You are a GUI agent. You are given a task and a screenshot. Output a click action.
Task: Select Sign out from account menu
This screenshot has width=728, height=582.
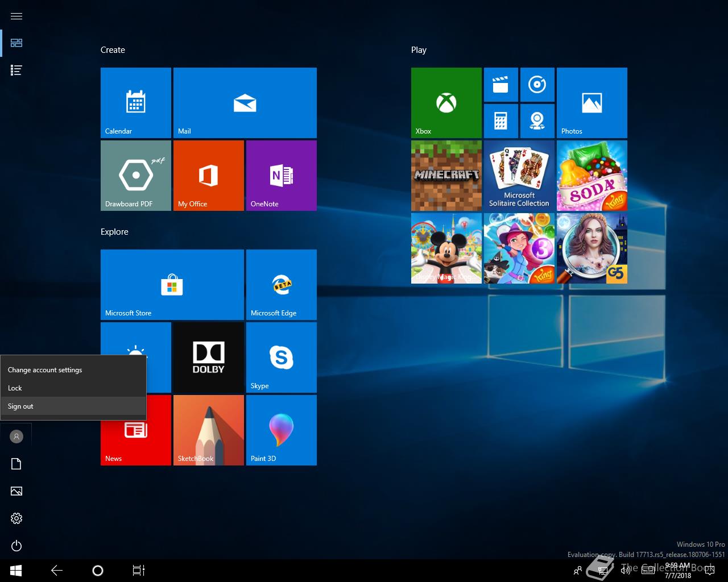coord(73,406)
